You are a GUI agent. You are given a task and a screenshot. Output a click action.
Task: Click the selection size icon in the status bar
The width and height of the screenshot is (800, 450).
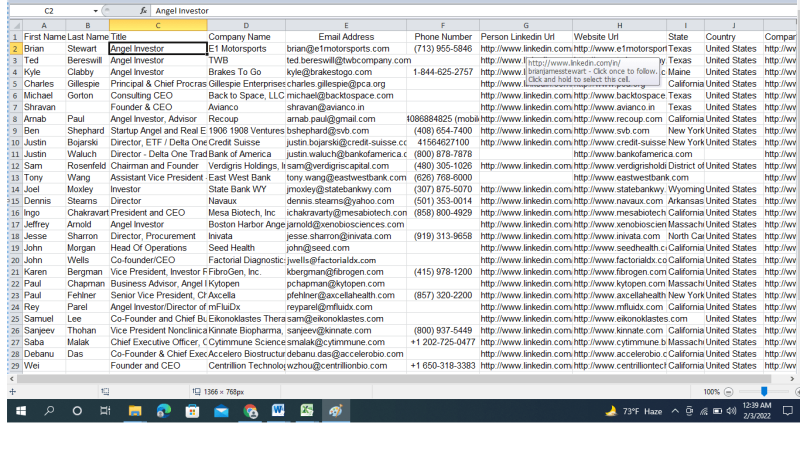196,392
